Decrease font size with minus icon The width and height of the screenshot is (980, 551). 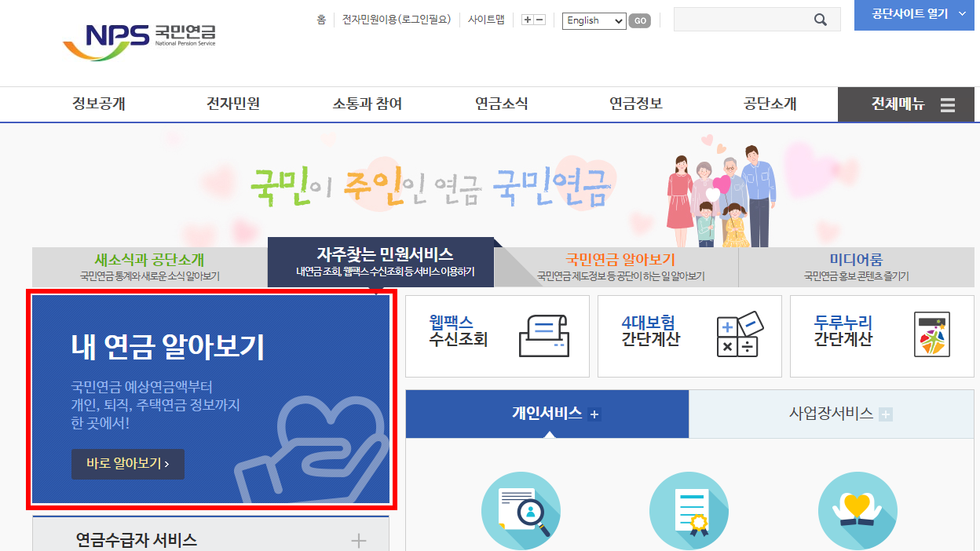click(x=539, y=20)
